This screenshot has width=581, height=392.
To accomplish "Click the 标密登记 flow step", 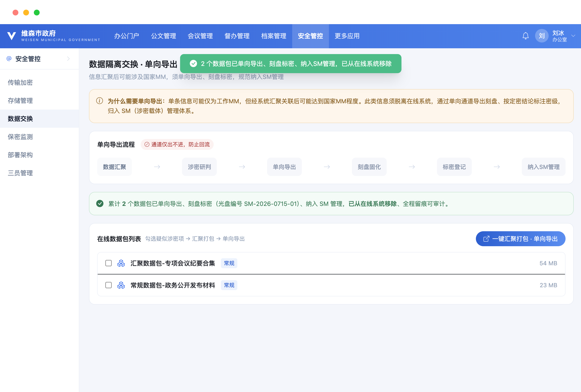I will 454,167.
